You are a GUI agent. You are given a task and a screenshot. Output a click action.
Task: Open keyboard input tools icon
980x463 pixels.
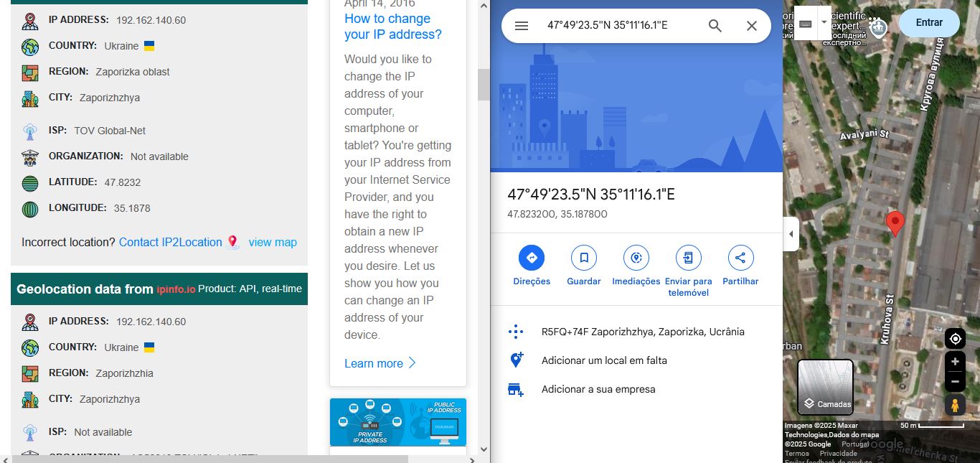(x=805, y=23)
